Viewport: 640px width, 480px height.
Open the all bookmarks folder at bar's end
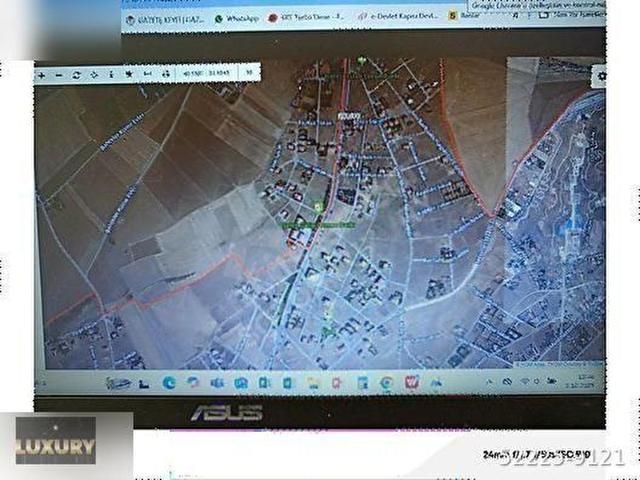point(571,15)
